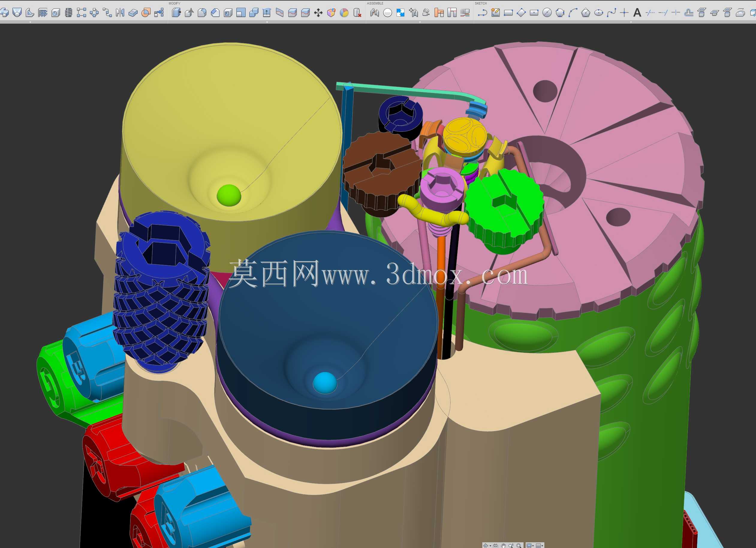
Task: Select the 2-Point Rectangle sketch tool
Action: pos(508,13)
